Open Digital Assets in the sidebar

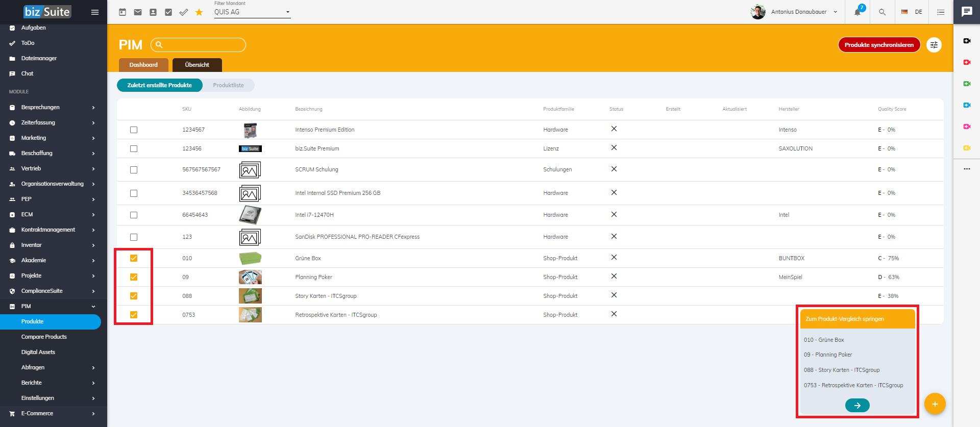(x=38, y=353)
